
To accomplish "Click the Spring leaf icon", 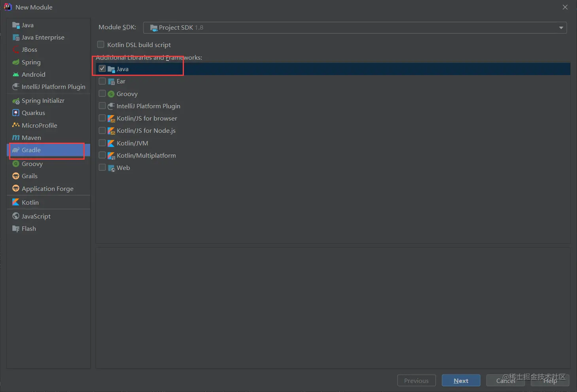I will pos(16,62).
